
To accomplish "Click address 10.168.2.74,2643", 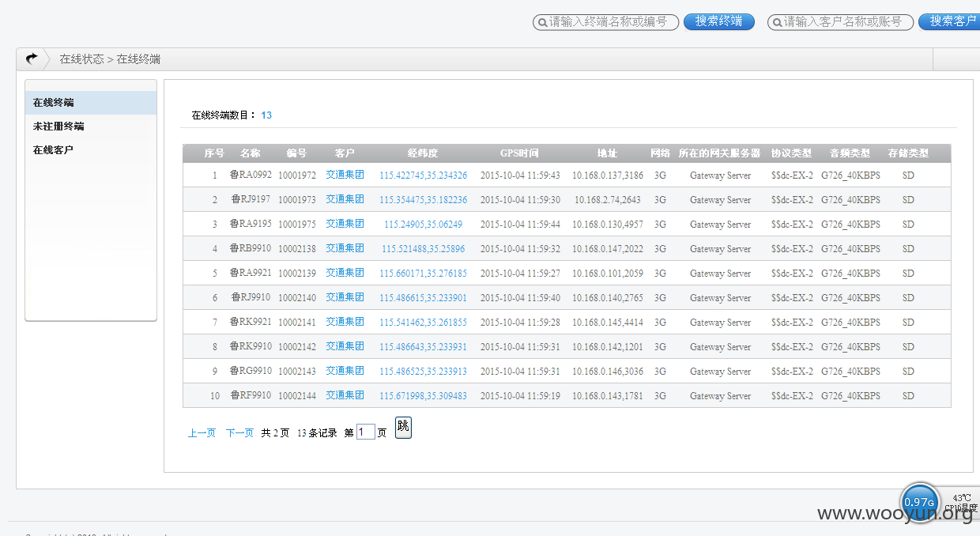I will click(608, 200).
